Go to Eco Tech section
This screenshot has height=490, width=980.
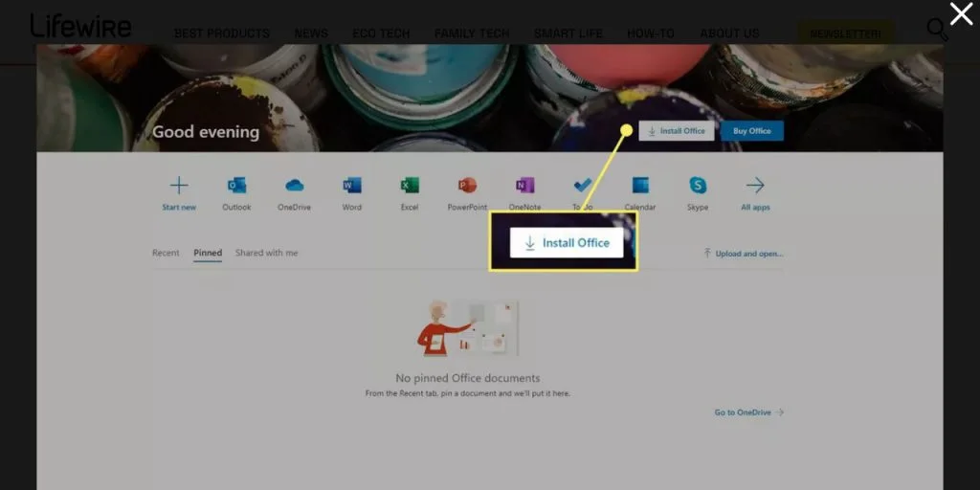click(x=381, y=33)
